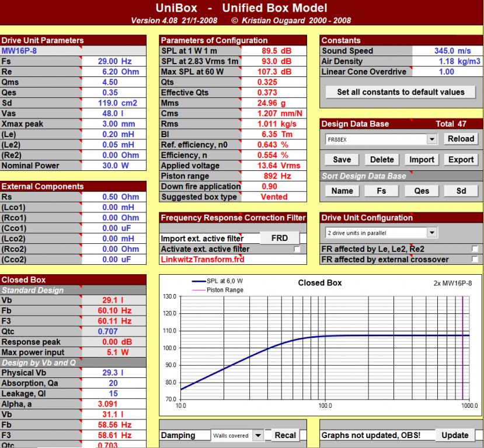Click the Applied voltage 13.64 Vrms value
The image size is (484, 448).
pyautogui.click(x=274, y=166)
